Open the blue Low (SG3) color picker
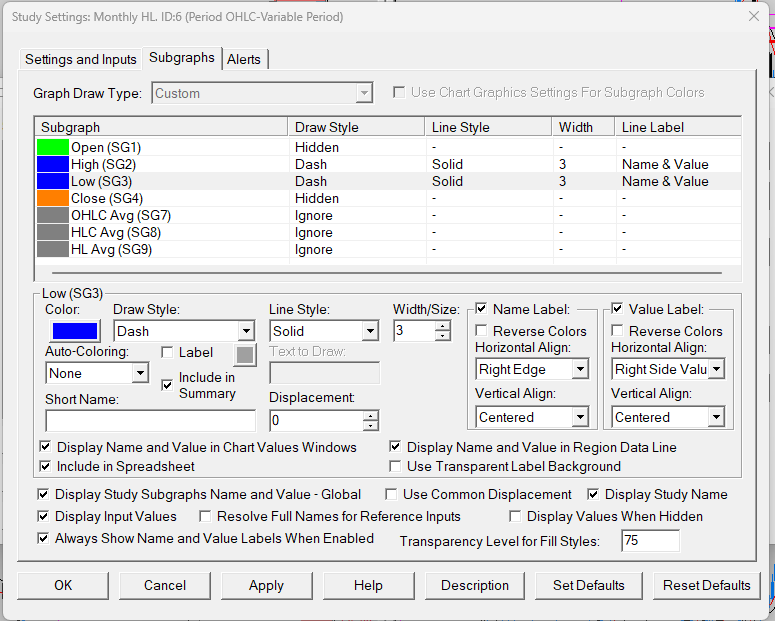 point(72,331)
